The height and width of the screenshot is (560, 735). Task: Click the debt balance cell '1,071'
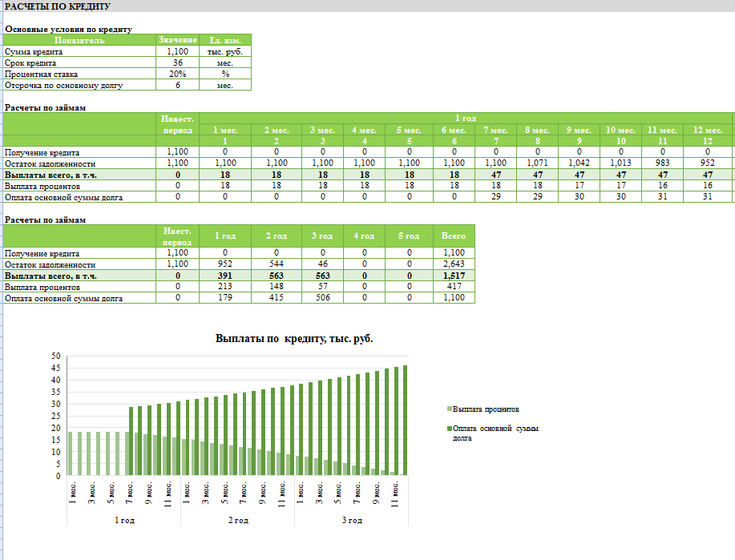tap(538, 163)
